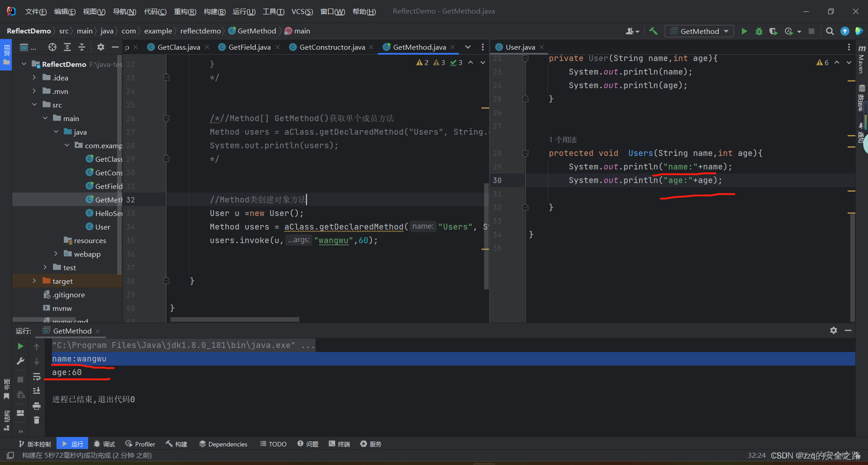868x465 pixels.
Task: Locate current file in project tree
Action: tap(52, 47)
